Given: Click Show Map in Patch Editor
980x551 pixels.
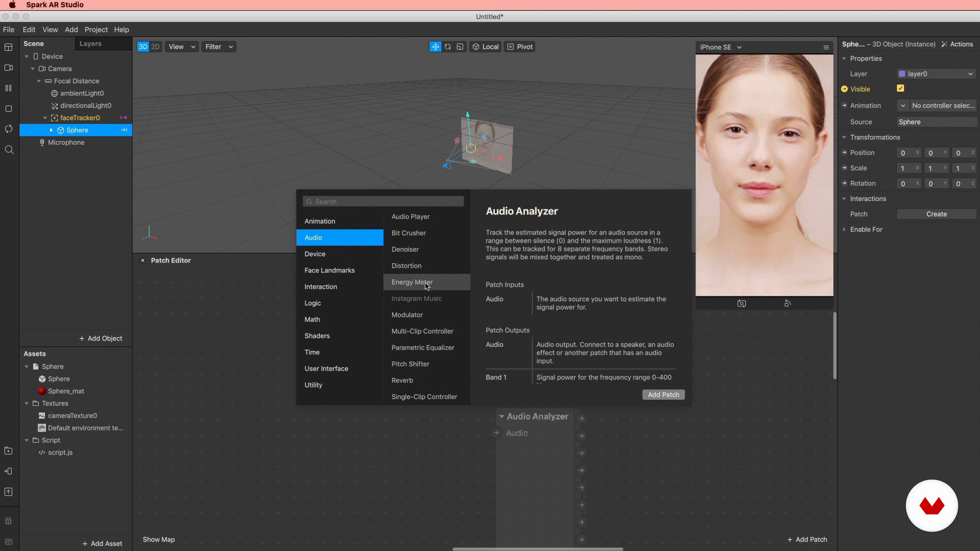Looking at the screenshot, I should (159, 540).
